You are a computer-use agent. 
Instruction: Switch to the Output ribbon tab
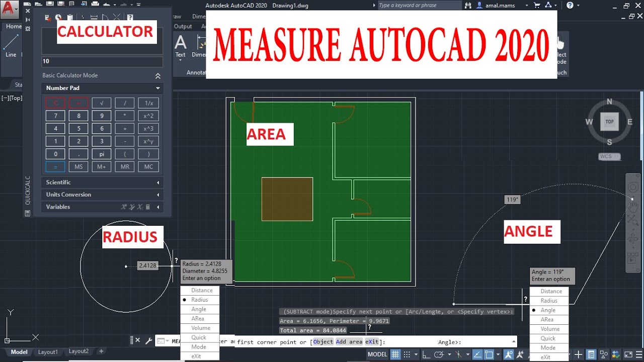[183, 26]
